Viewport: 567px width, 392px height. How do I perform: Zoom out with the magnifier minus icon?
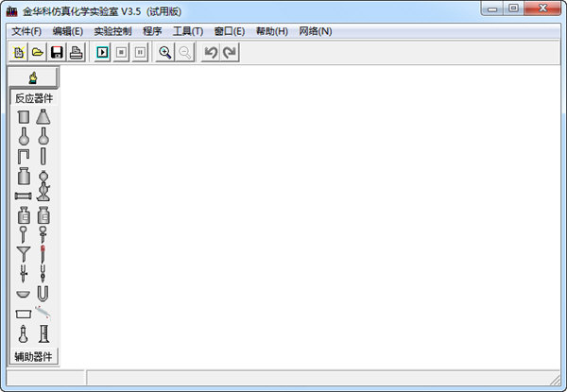click(x=185, y=53)
